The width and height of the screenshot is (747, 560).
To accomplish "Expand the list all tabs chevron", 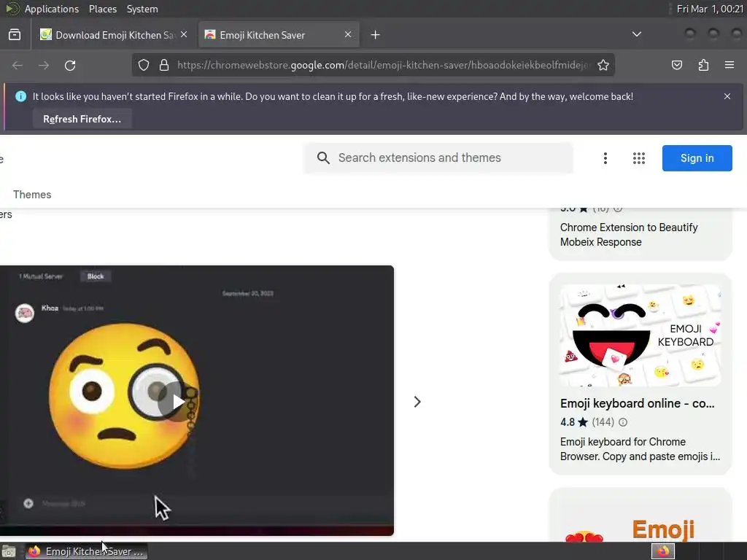I will [636, 34].
